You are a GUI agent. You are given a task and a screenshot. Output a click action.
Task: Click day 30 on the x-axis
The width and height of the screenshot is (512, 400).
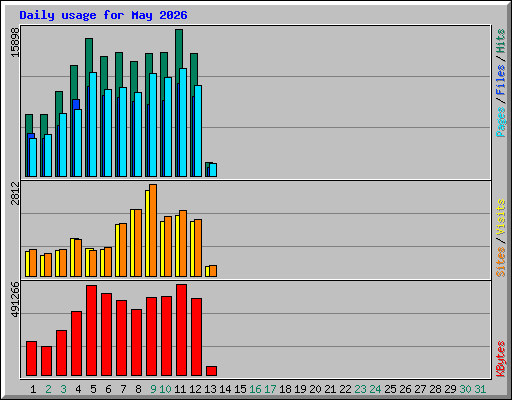pyautogui.click(x=465, y=389)
